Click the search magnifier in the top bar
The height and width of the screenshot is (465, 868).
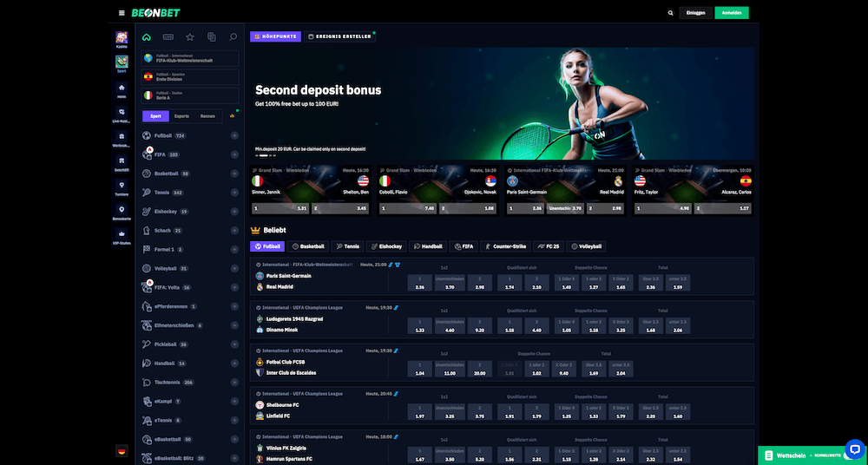tap(670, 13)
